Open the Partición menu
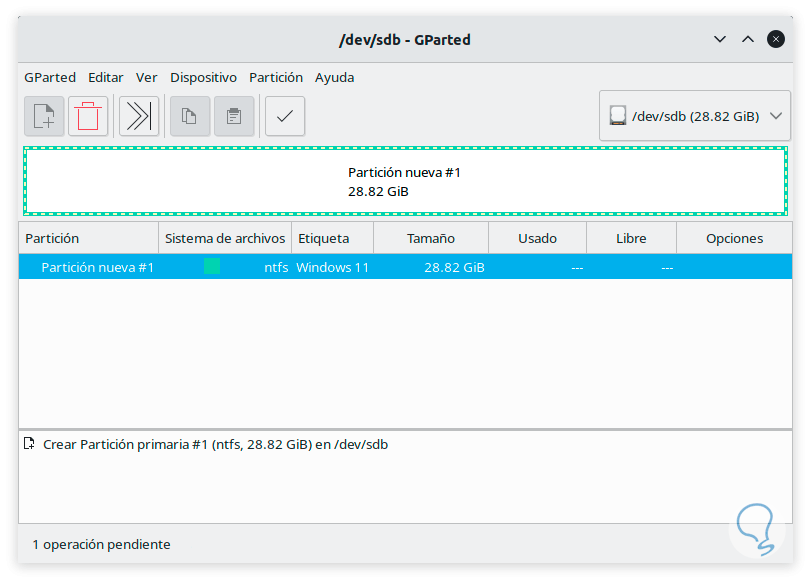The height and width of the screenshot is (583, 811). [276, 78]
